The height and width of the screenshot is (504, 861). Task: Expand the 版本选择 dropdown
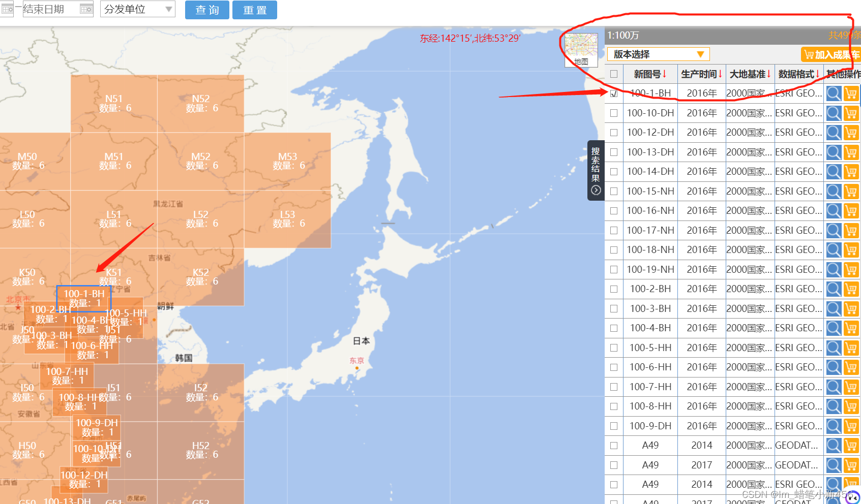[x=658, y=54]
